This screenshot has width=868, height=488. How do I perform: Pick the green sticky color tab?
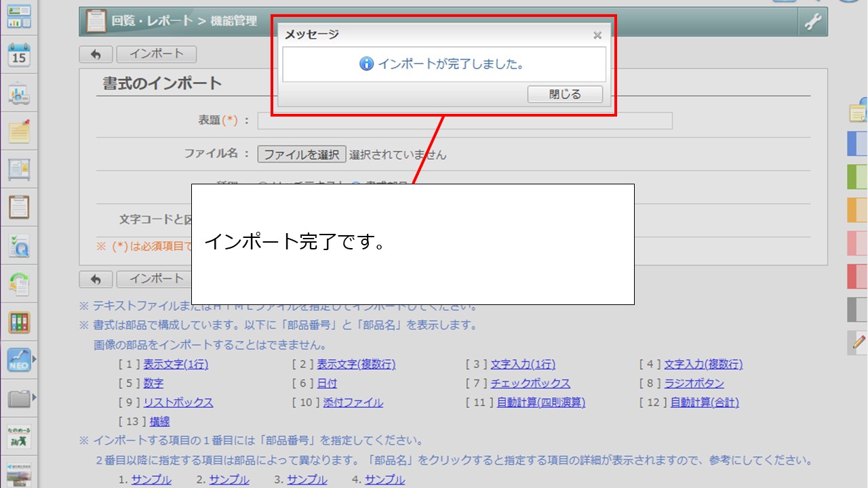point(858,177)
